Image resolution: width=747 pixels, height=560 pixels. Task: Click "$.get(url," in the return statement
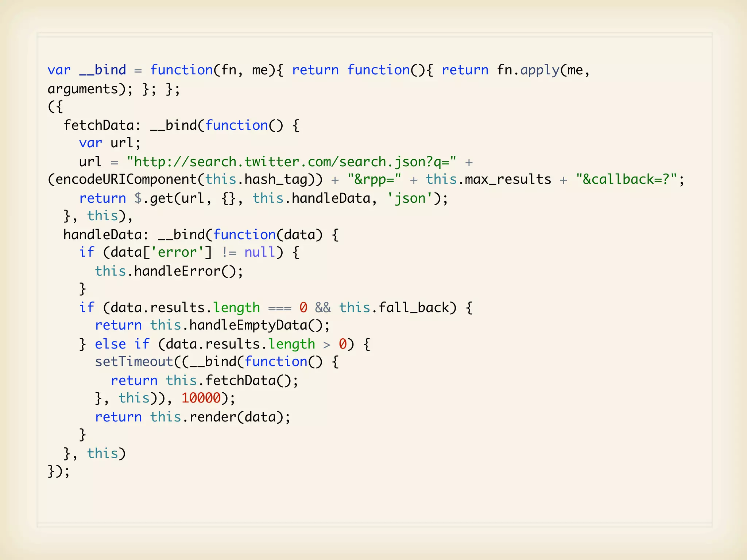point(173,198)
